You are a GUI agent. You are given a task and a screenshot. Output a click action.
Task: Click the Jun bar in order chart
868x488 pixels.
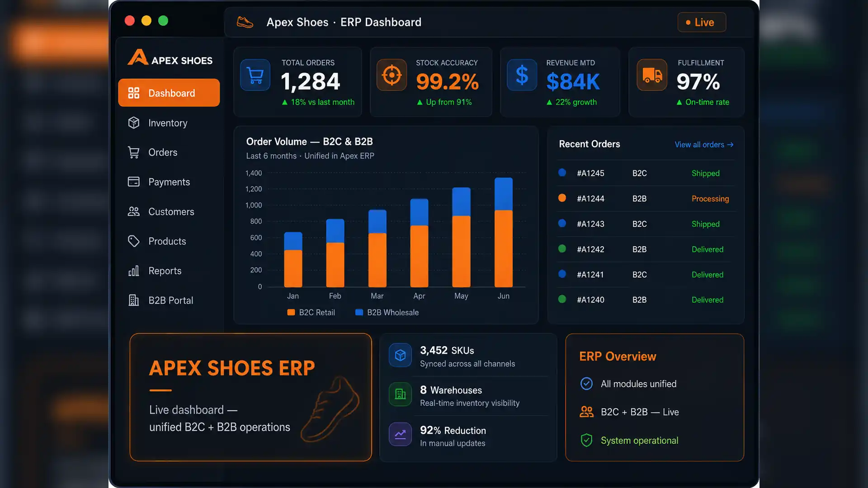click(x=504, y=232)
